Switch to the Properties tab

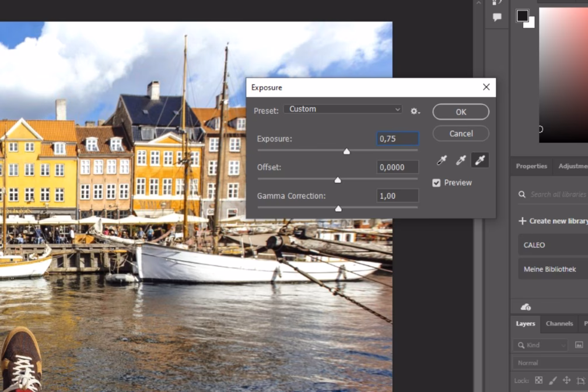pyautogui.click(x=531, y=166)
